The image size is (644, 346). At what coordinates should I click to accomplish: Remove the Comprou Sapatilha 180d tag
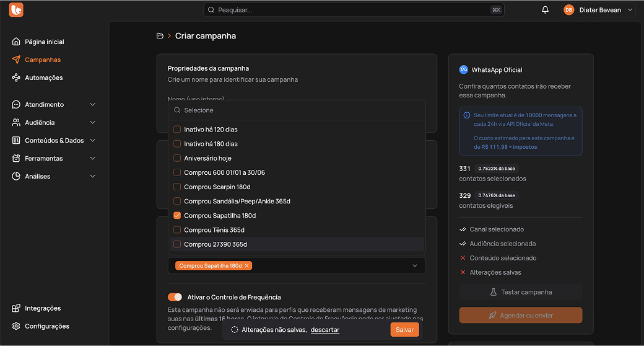(247, 265)
